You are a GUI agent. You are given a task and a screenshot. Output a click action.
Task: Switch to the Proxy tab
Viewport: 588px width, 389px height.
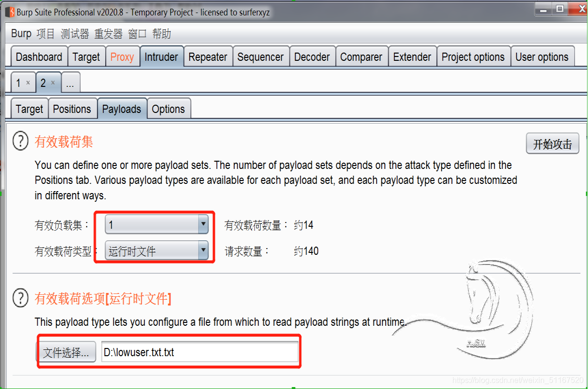point(122,57)
